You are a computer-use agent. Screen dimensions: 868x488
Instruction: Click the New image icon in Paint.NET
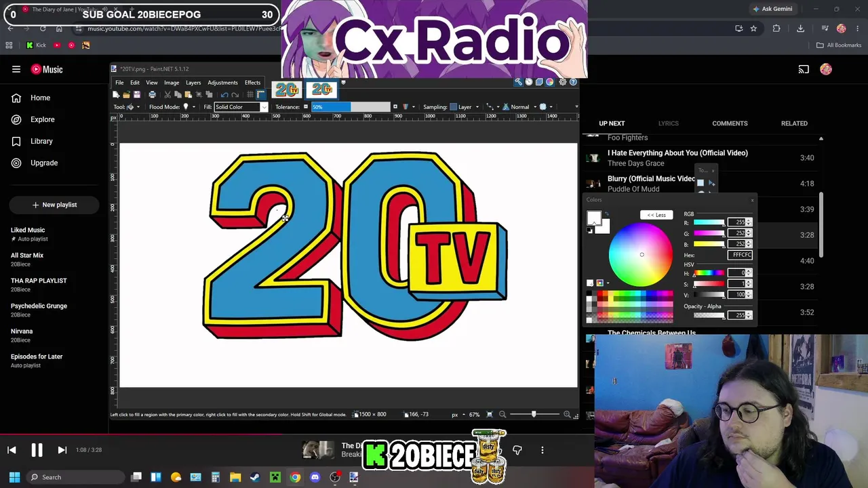117,95
